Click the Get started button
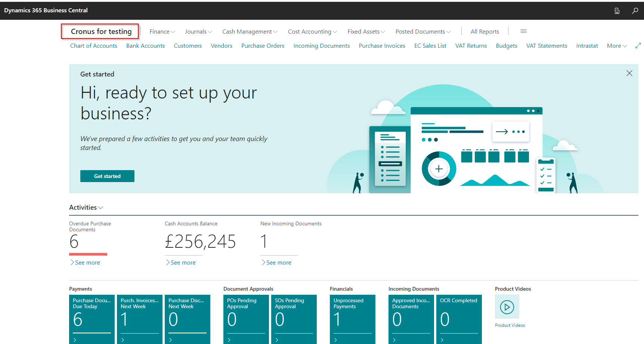The height and width of the screenshot is (344, 644). coord(107,176)
